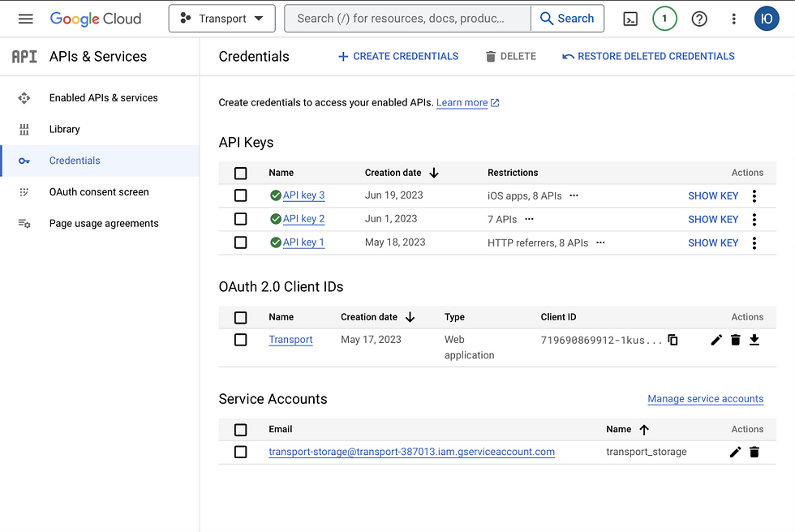Open more actions for API key 2
Viewport: 795px width, 532px height.
(754, 220)
